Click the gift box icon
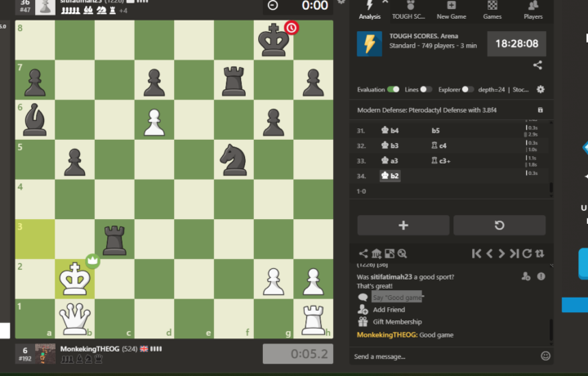The height and width of the screenshot is (376, 588). [363, 321]
